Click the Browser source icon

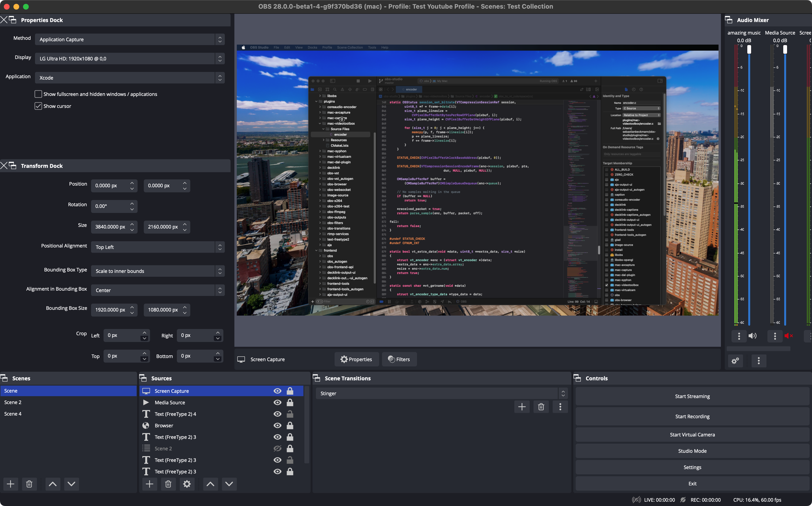pos(145,425)
